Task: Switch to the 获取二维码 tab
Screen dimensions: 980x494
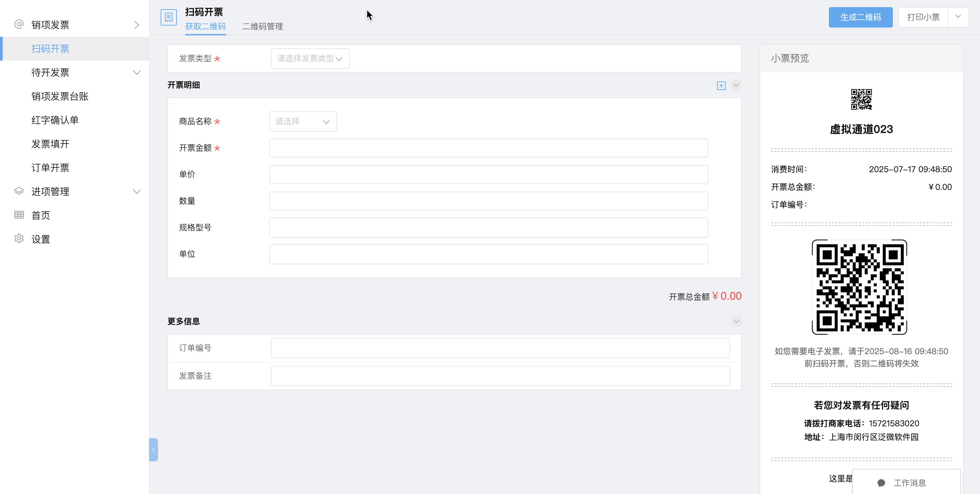Action: pos(206,26)
